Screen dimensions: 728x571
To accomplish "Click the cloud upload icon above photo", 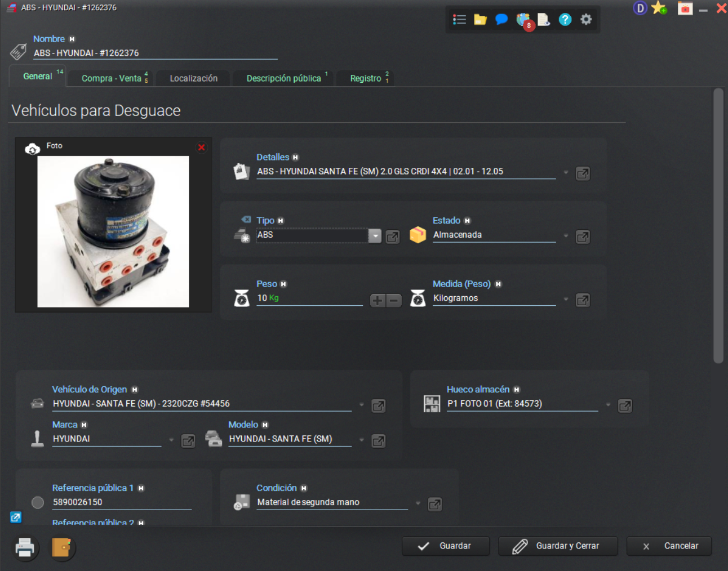I will point(33,149).
